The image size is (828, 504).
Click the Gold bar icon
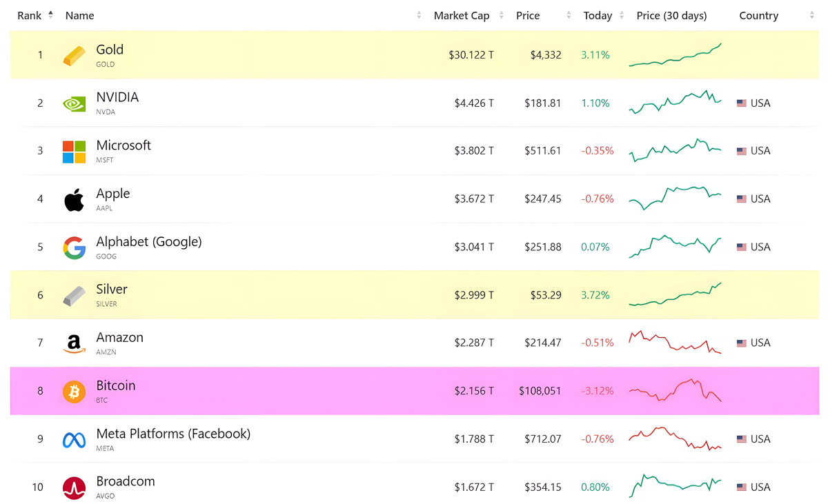(x=74, y=54)
